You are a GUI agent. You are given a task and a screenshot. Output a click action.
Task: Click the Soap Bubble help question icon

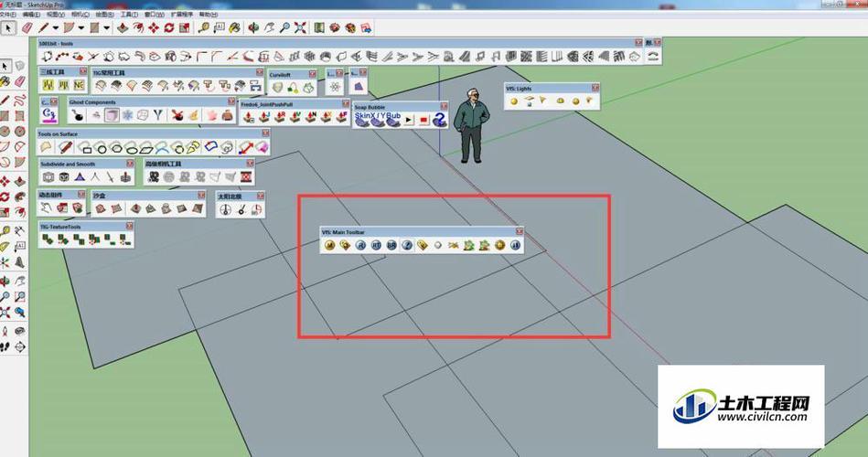pos(439,120)
